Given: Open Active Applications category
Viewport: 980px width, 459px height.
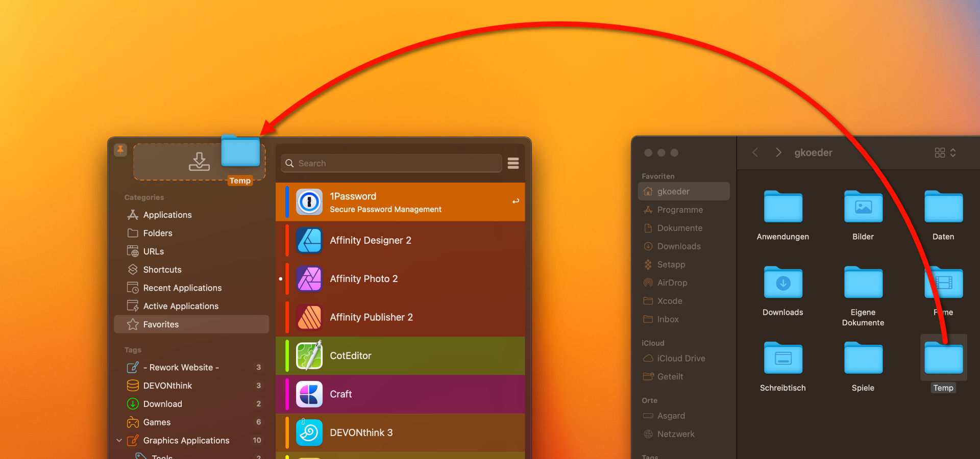Looking at the screenshot, I should point(191,306).
